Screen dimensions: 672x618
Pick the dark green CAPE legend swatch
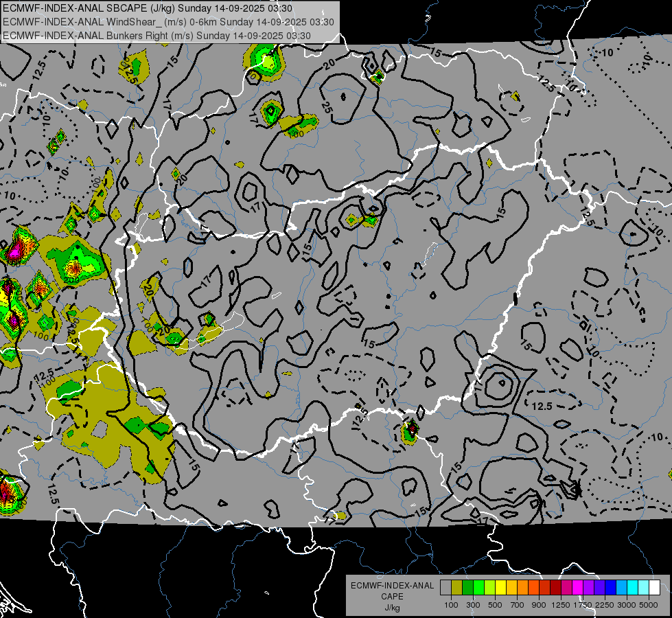[467, 588]
